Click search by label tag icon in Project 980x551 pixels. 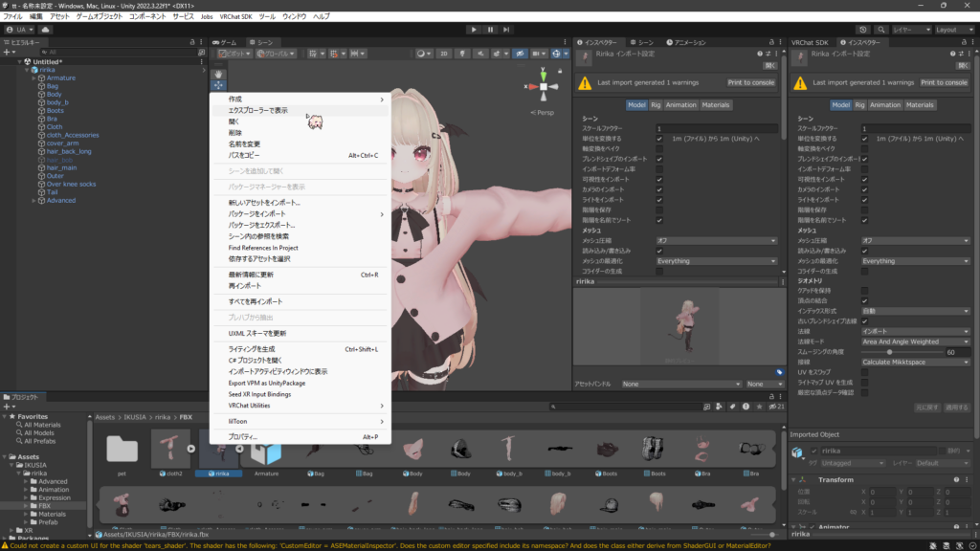(x=732, y=407)
